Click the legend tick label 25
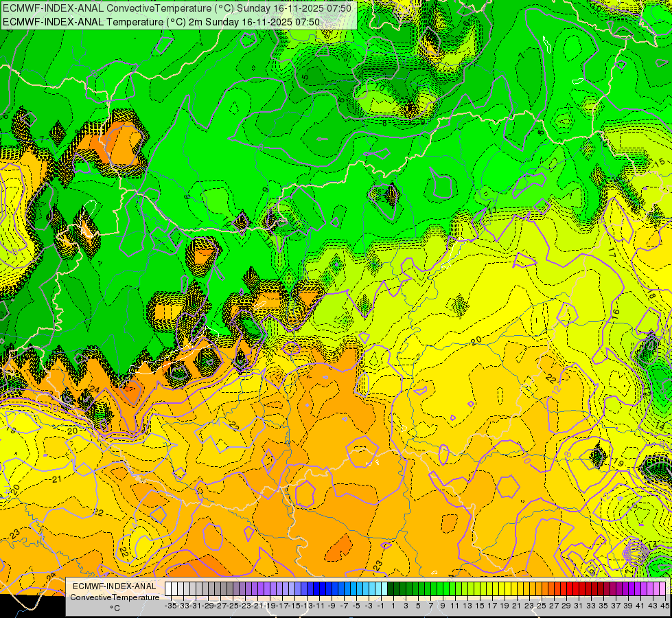Image resolution: width=672 pixels, height=618 pixels. pyautogui.click(x=542, y=606)
